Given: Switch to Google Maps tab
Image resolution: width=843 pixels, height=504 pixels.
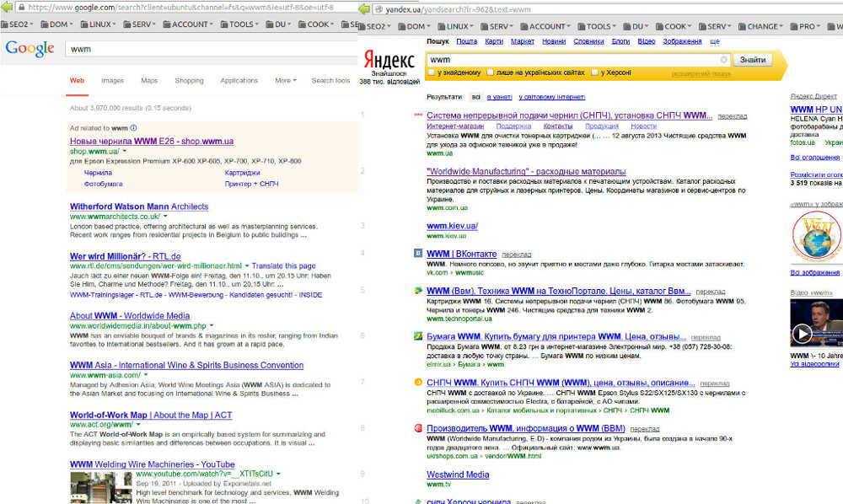Looking at the screenshot, I should click(149, 81).
